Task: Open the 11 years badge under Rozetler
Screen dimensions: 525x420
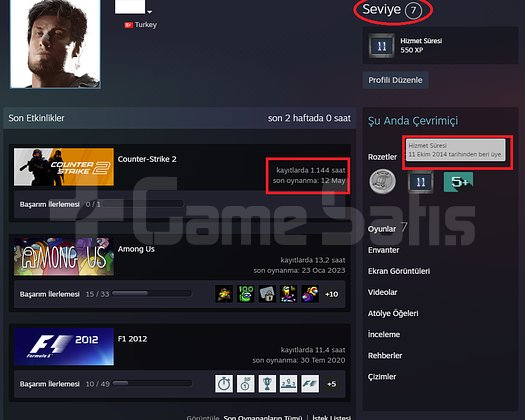Action: click(421, 182)
